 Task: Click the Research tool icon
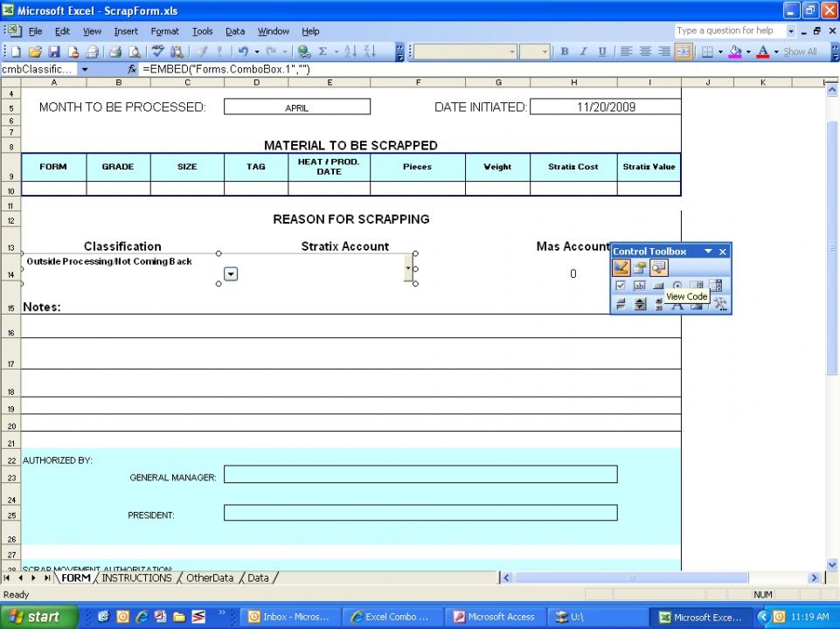pos(177,52)
